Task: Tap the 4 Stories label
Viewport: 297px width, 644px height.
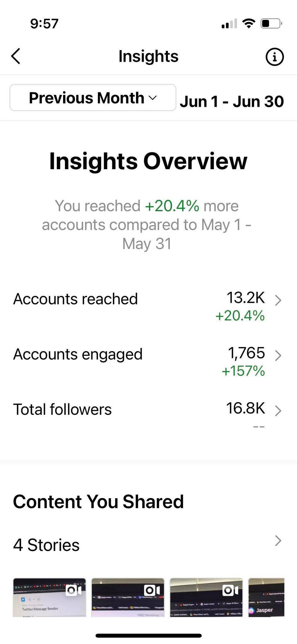Action: tap(46, 545)
